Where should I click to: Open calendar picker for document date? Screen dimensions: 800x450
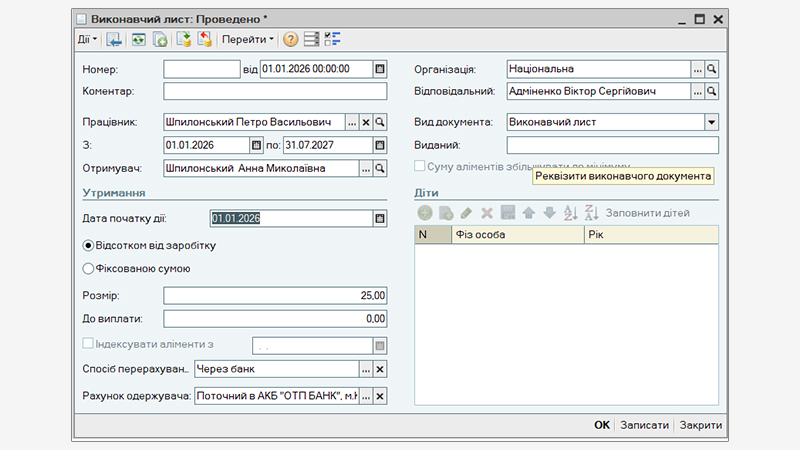380,69
